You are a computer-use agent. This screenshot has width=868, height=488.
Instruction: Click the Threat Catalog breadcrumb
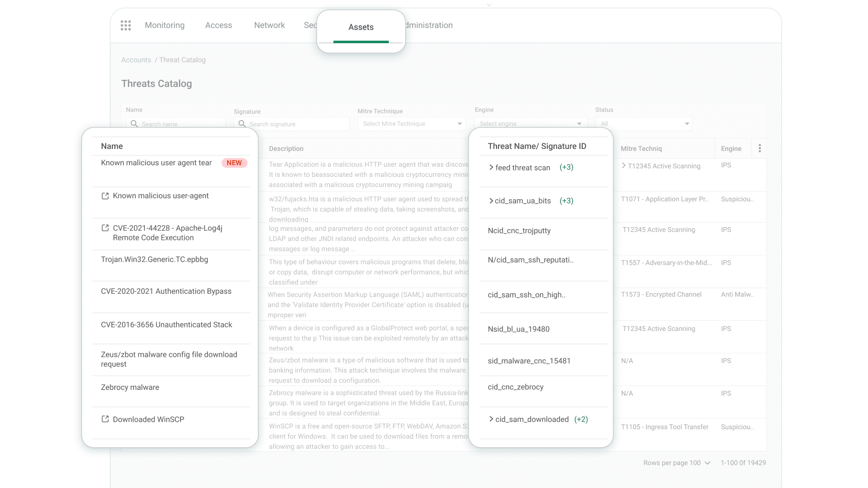tap(182, 60)
